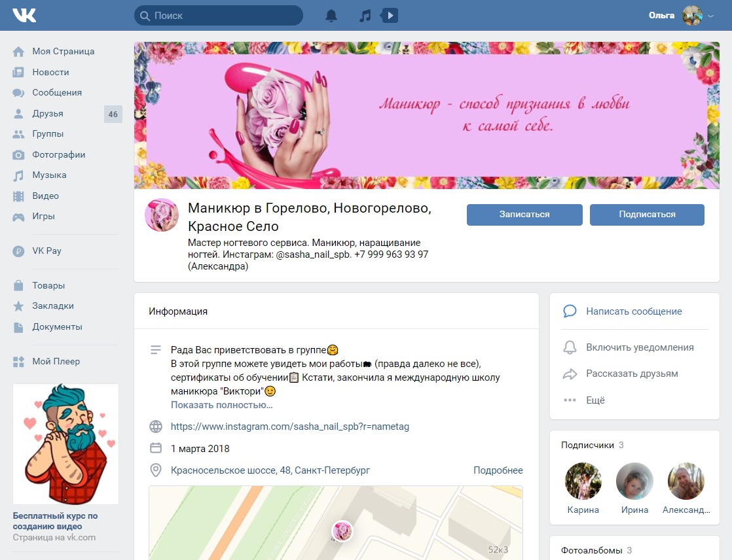The width and height of the screenshot is (732, 560).
Task: Click the map marker with group avatar
Action: 342,531
